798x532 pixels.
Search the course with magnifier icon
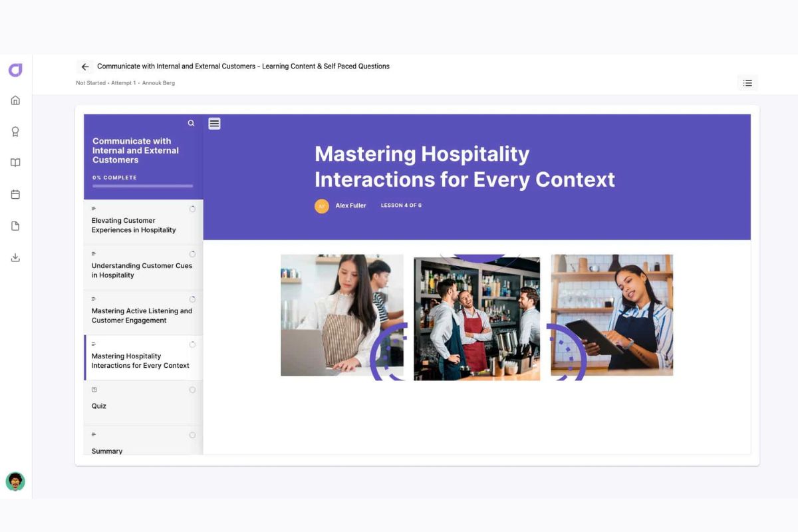(x=191, y=123)
